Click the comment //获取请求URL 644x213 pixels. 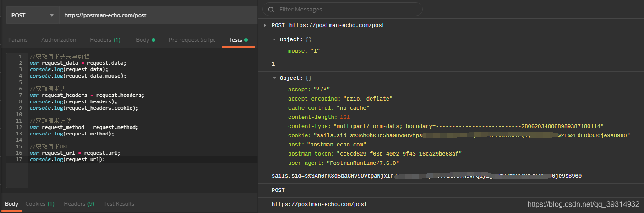pos(49,146)
